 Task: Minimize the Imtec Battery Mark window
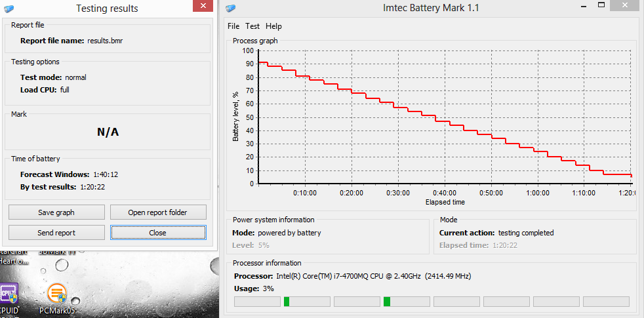pos(584,5)
